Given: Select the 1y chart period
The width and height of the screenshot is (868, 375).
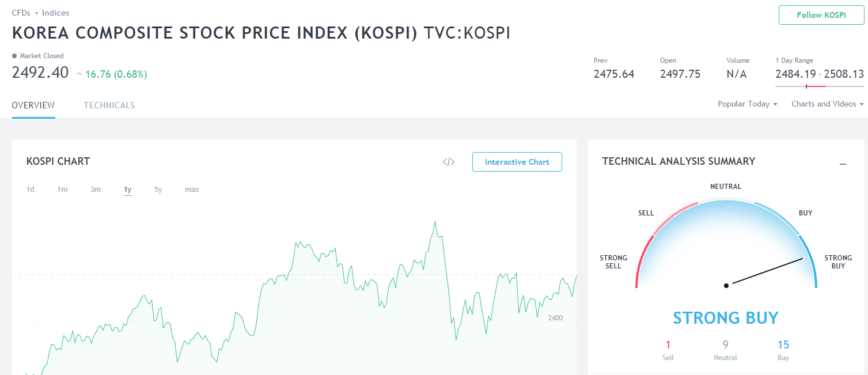Looking at the screenshot, I should [127, 190].
